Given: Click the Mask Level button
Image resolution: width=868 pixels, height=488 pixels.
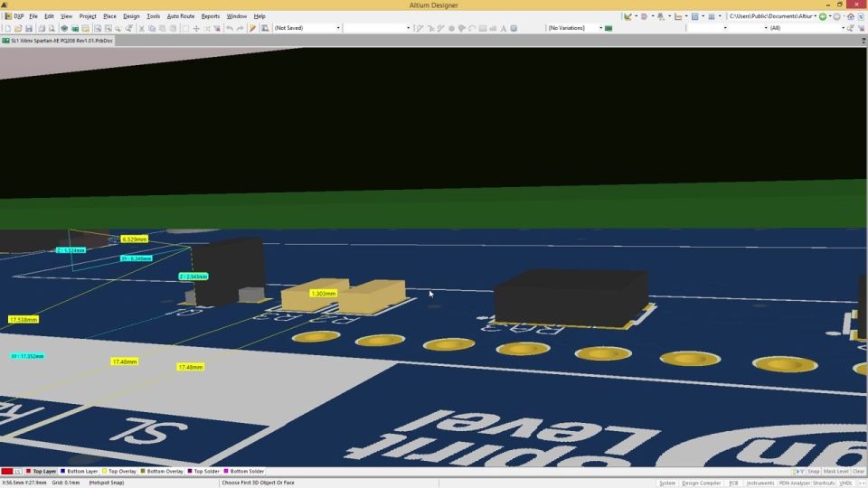Looking at the screenshot, I should point(835,472).
